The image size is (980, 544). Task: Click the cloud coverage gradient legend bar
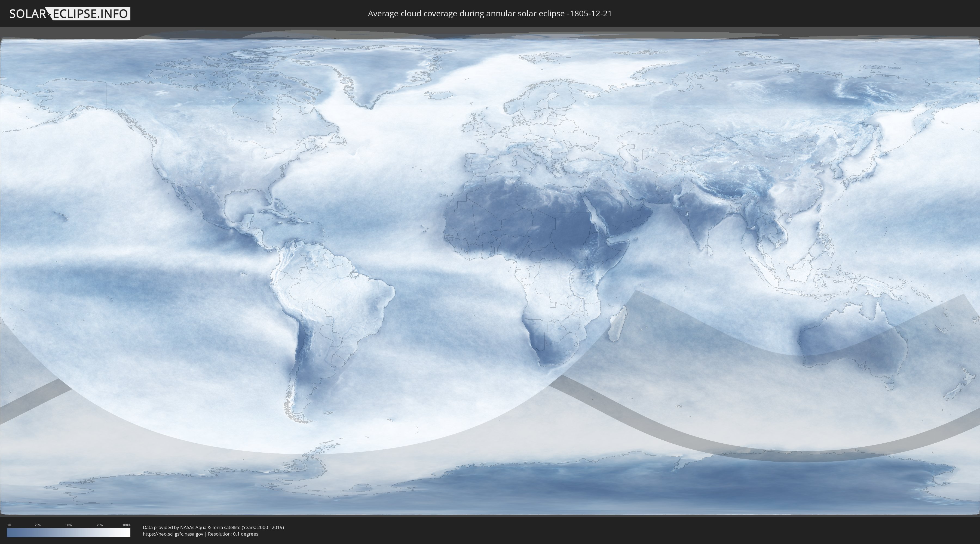pyautogui.click(x=69, y=533)
